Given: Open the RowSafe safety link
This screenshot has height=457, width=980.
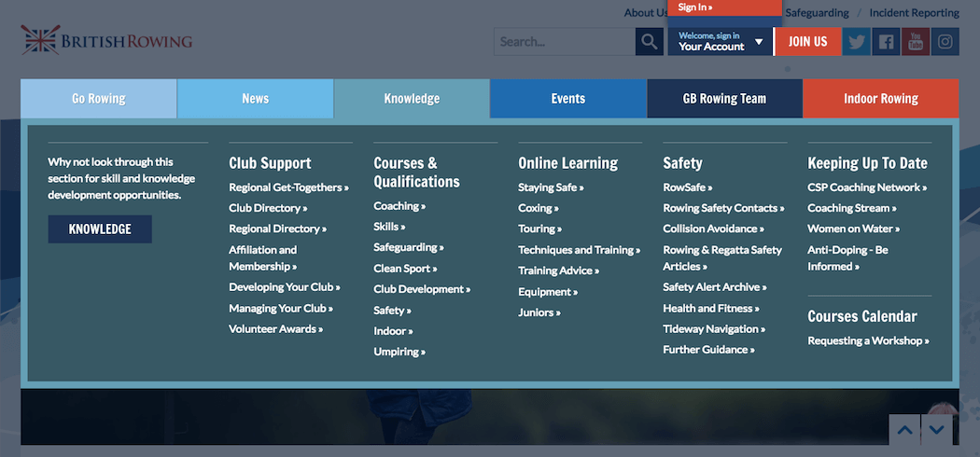Looking at the screenshot, I should [687, 187].
